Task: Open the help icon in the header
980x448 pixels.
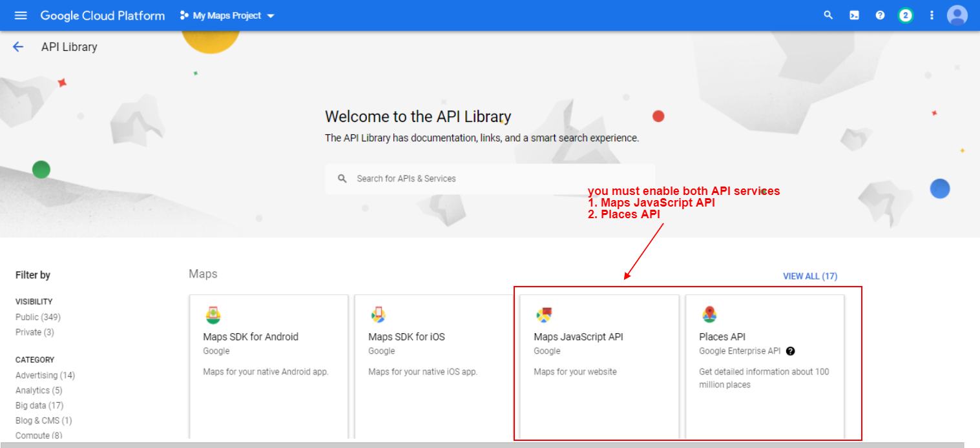Action: pyautogui.click(x=879, y=15)
